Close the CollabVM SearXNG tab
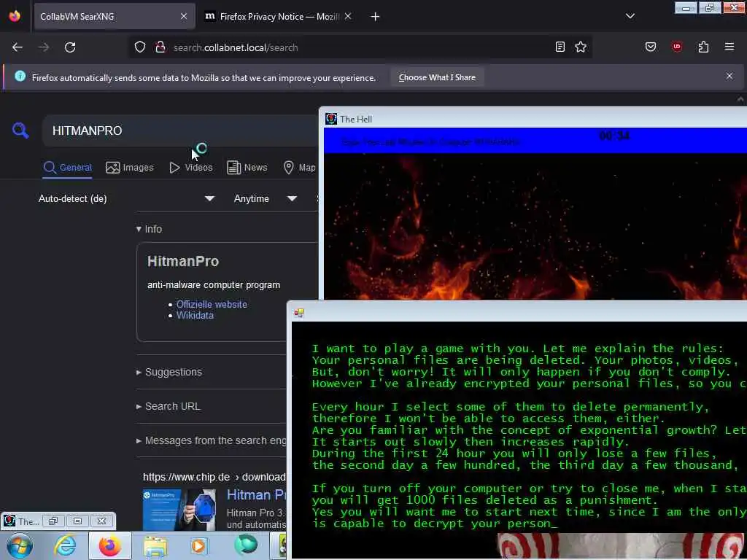747x560 pixels. tap(184, 16)
